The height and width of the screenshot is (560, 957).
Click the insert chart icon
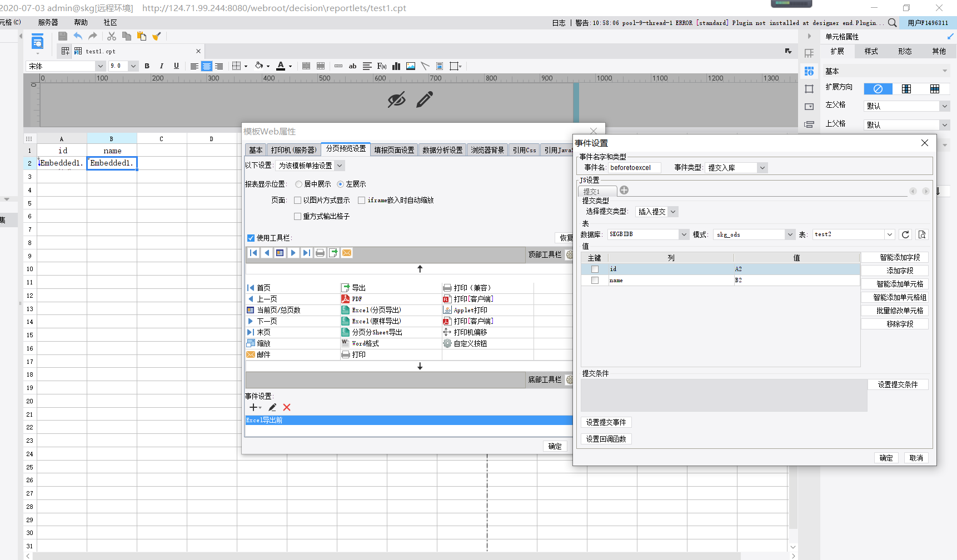(x=396, y=66)
